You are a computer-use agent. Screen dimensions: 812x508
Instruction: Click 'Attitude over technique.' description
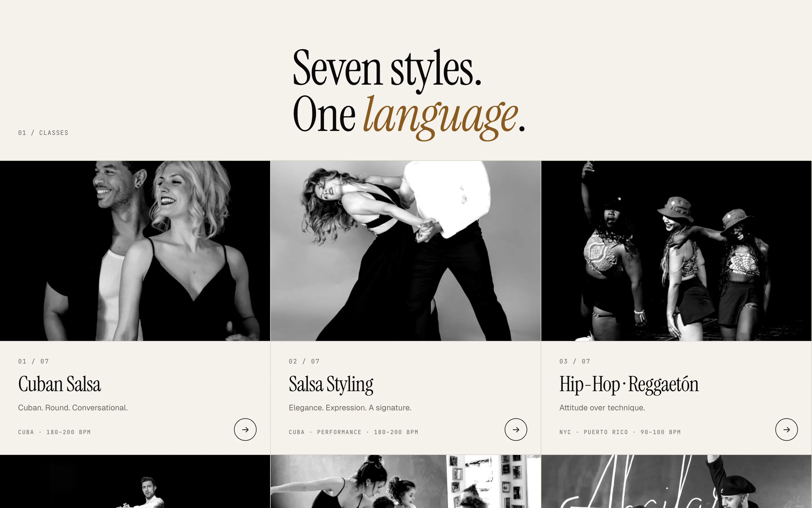[602, 408]
